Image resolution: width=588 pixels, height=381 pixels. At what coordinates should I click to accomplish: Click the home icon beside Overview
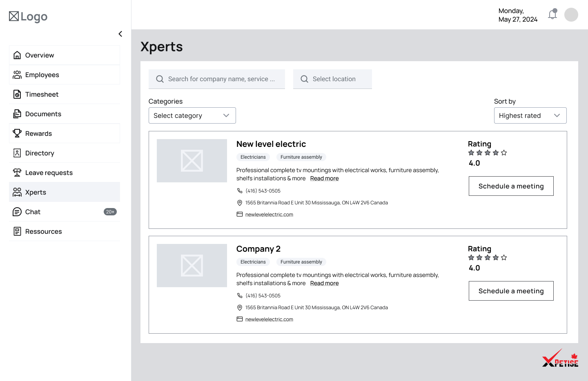[17, 55]
